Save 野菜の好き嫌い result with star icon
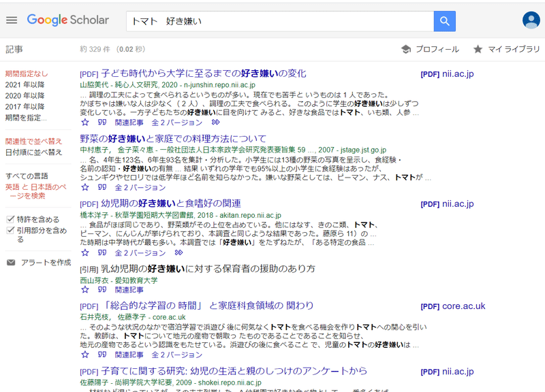Viewport: 545px width, 392px height. coord(84,188)
